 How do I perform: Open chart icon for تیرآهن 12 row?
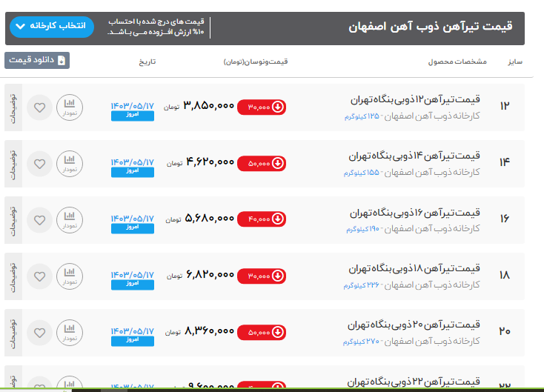click(70, 107)
